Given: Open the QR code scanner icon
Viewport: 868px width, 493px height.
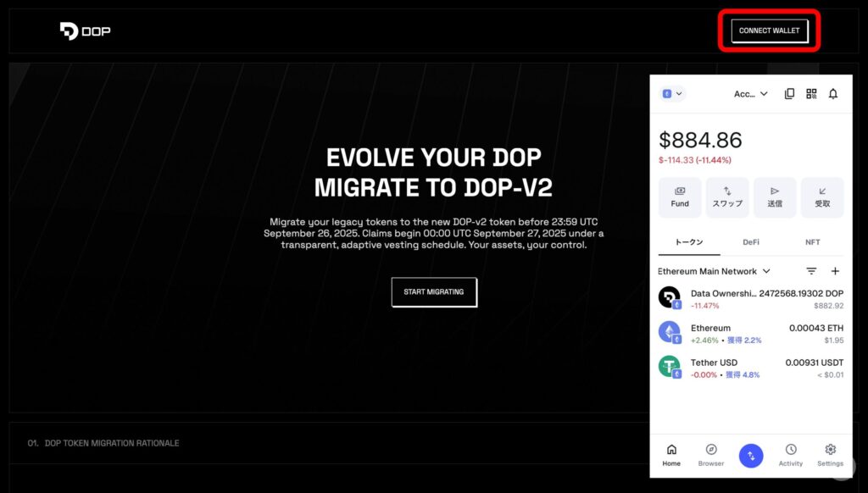Looking at the screenshot, I should [811, 93].
